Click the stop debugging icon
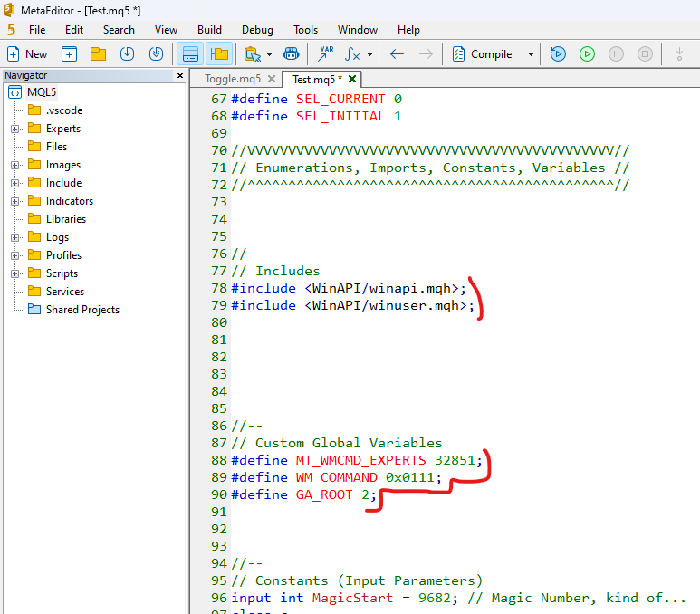700x614 pixels. [645, 54]
